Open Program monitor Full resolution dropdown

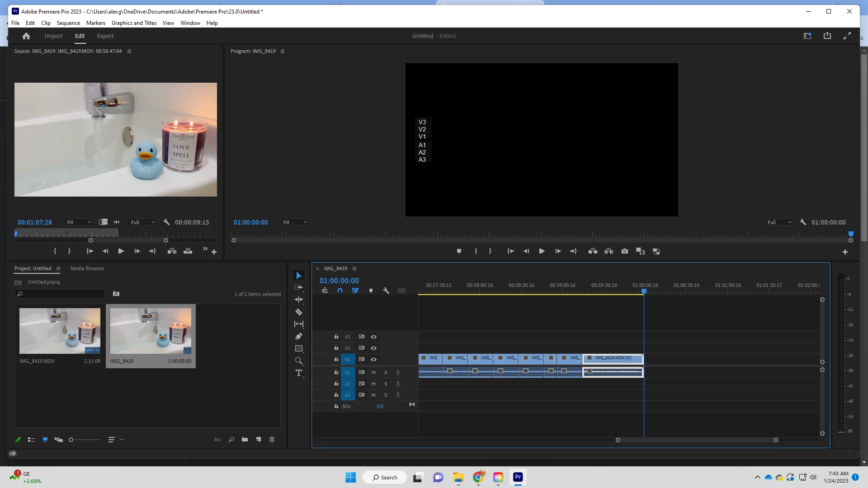pyautogui.click(x=779, y=222)
